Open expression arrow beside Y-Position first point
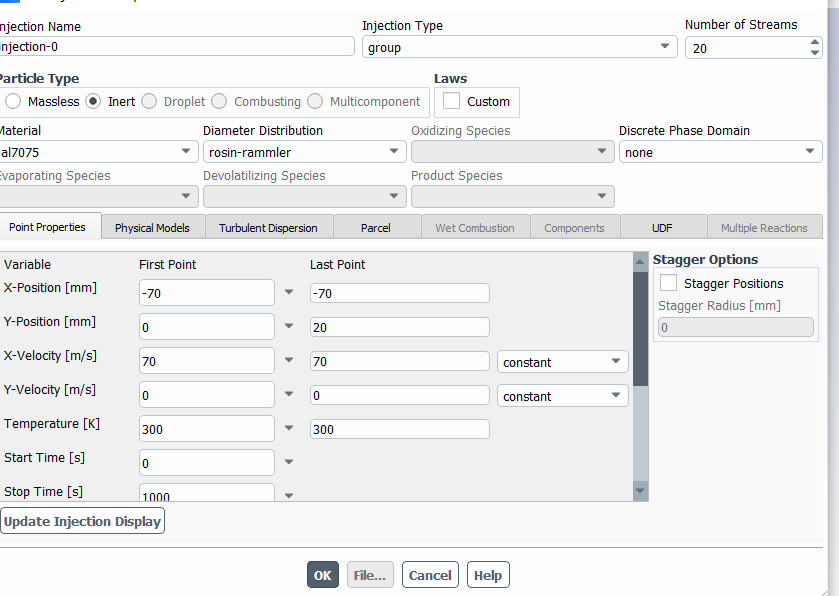The width and height of the screenshot is (839, 596). pos(289,327)
